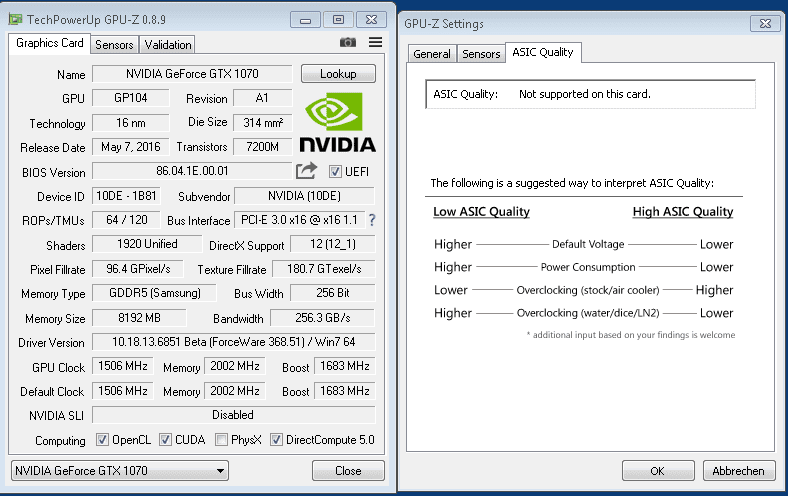Select the Graphics Card tab
The image size is (788, 496).
coord(49,43)
